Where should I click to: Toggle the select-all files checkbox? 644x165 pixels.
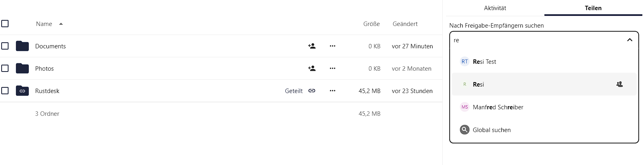pyautogui.click(x=5, y=24)
